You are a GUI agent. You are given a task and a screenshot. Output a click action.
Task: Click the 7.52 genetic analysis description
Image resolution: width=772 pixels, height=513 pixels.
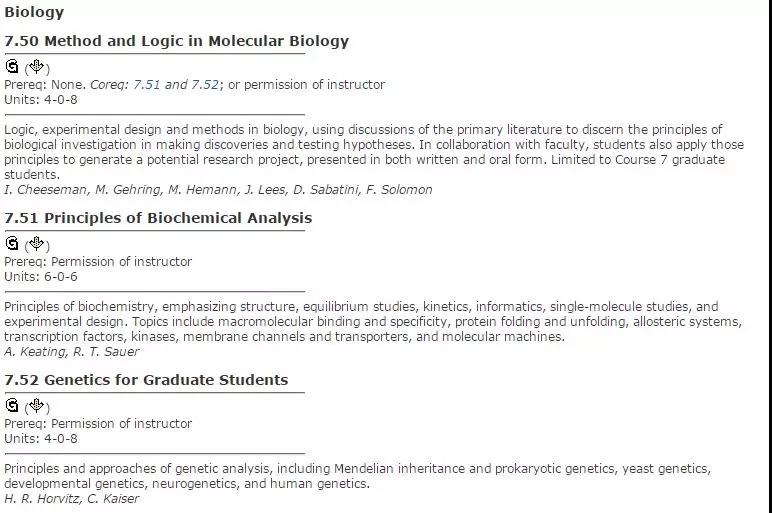358,476
